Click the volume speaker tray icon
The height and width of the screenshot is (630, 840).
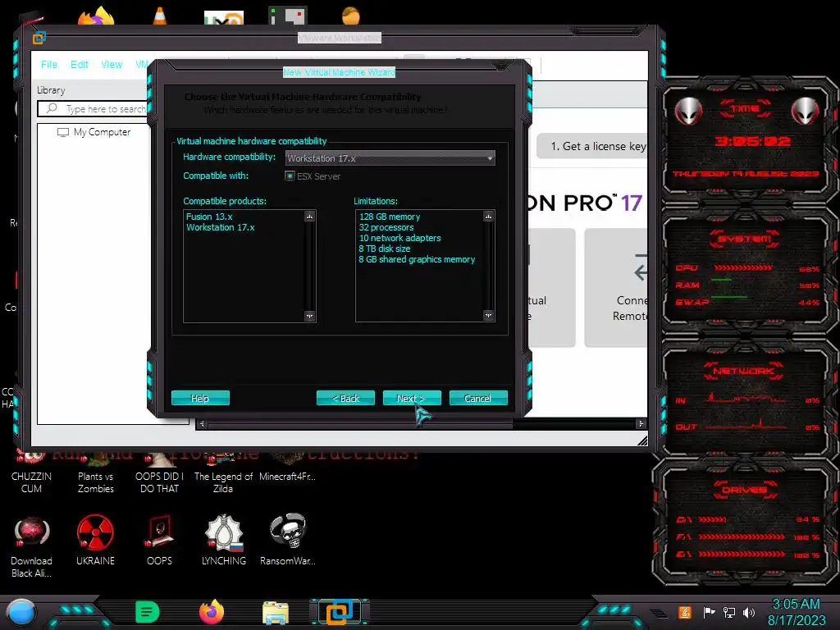click(749, 612)
